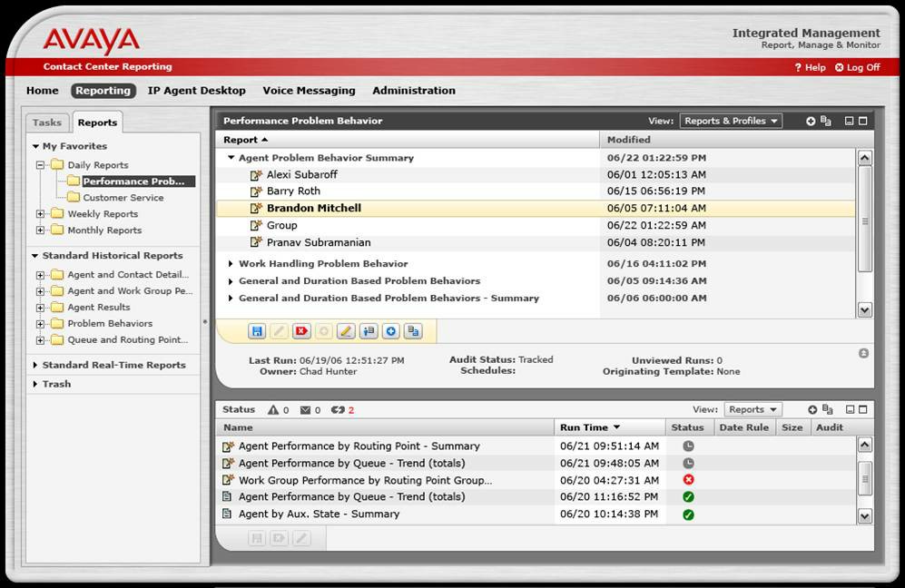Click the yellow pencil edit icon
Screen dimensions: 905x588
click(x=346, y=331)
